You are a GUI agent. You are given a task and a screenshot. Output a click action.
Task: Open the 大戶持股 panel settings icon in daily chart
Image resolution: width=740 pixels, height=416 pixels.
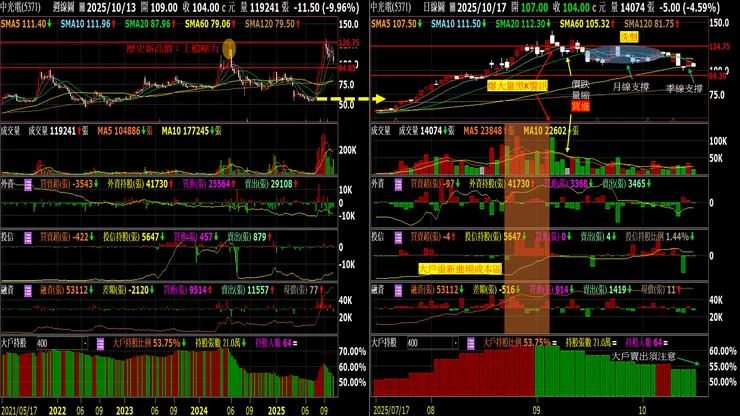point(471,344)
